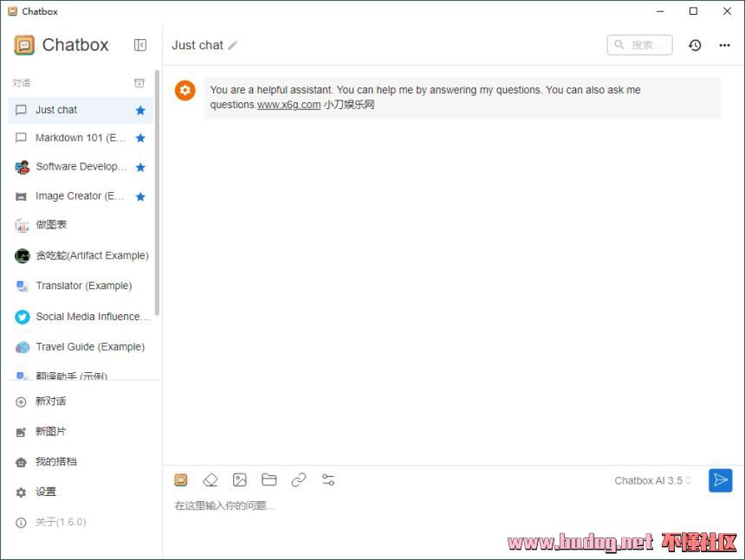This screenshot has height=560, width=745.
Task: Click 新对话 to start a new chat
Action: tap(50, 402)
